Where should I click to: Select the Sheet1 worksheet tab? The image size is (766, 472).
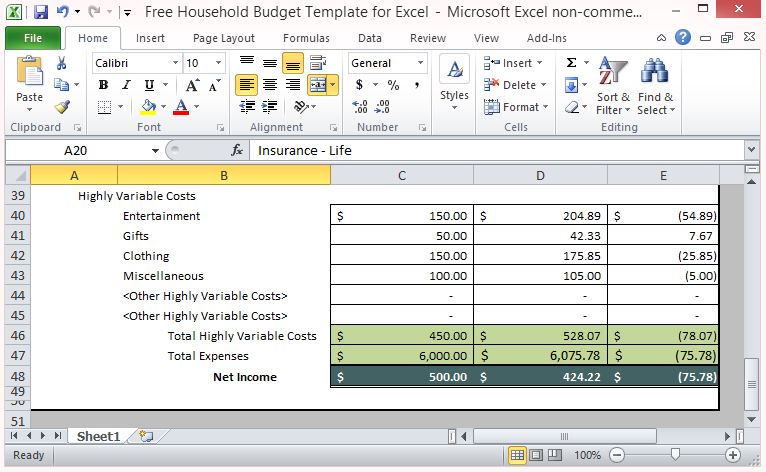[98, 436]
